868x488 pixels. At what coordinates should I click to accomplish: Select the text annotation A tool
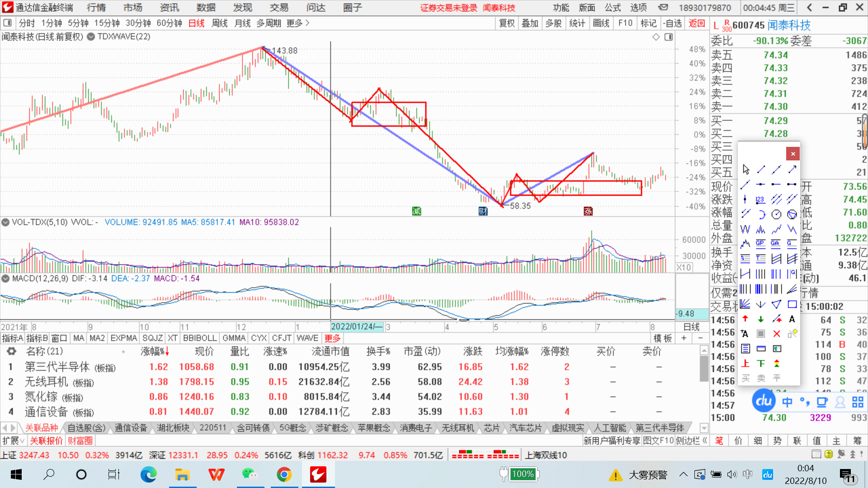[792, 319]
